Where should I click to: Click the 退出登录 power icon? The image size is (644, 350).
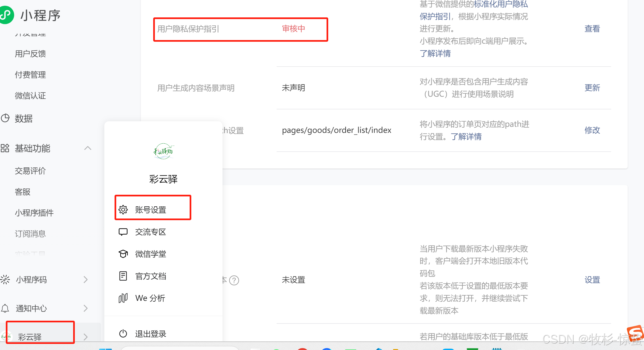tap(123, 333)
